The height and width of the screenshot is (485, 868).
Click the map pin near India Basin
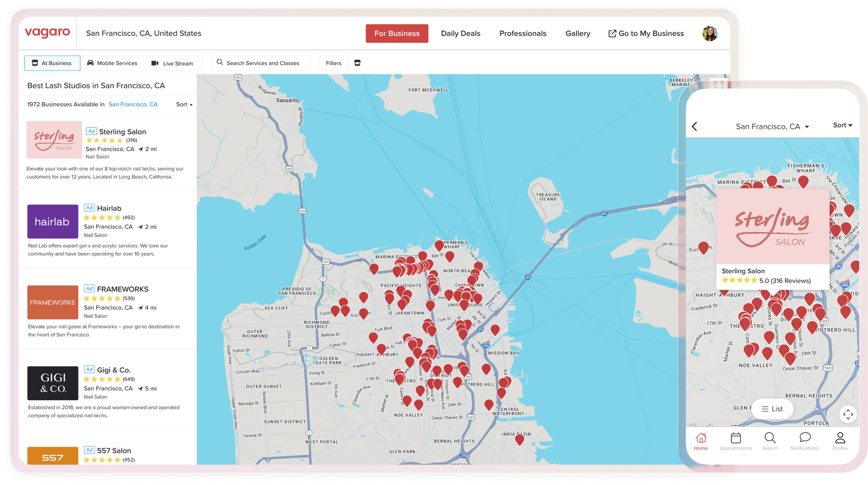point(519,440)
